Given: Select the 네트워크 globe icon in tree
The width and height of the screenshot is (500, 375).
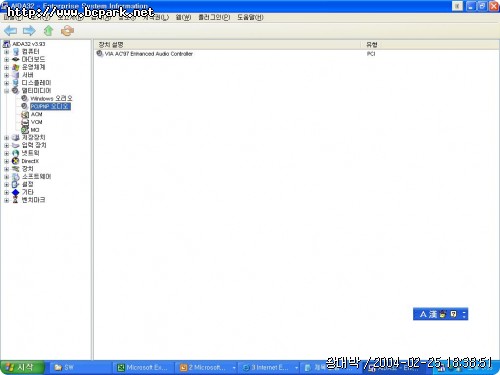Looking at the screenshot, I should (16, 153).
